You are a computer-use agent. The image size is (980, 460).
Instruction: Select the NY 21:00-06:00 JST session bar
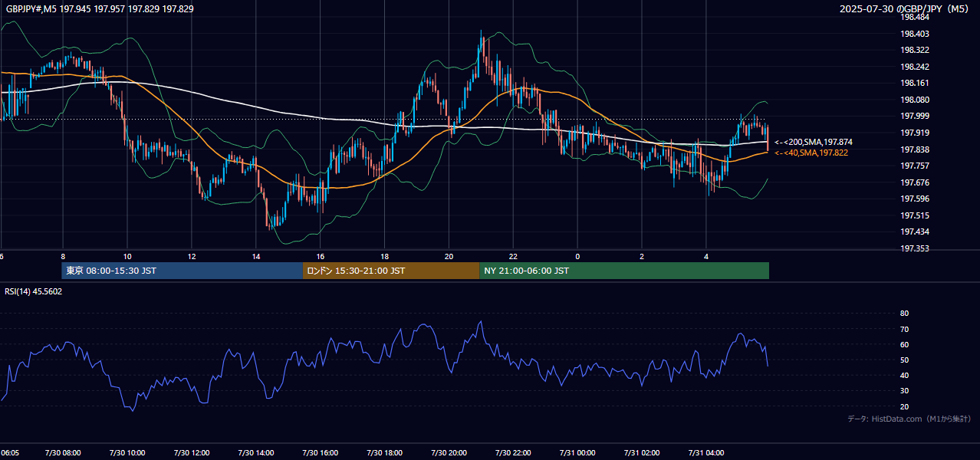point(624,271)
